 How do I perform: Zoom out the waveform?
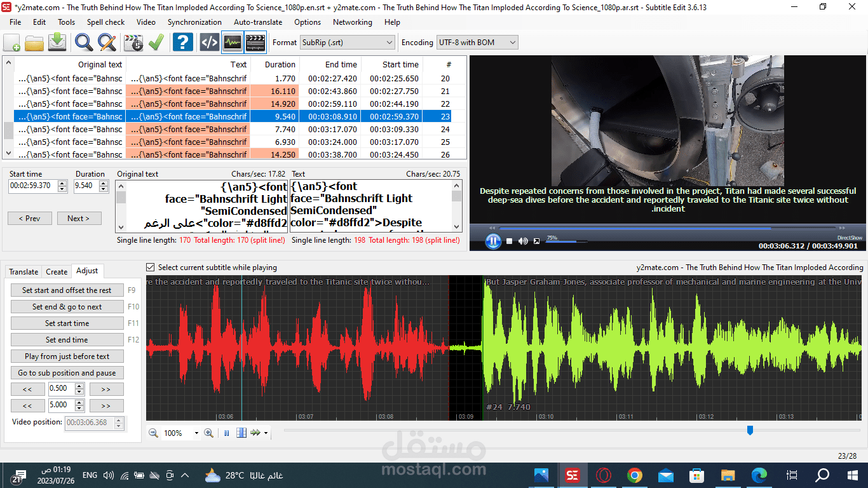pos(153,433)
